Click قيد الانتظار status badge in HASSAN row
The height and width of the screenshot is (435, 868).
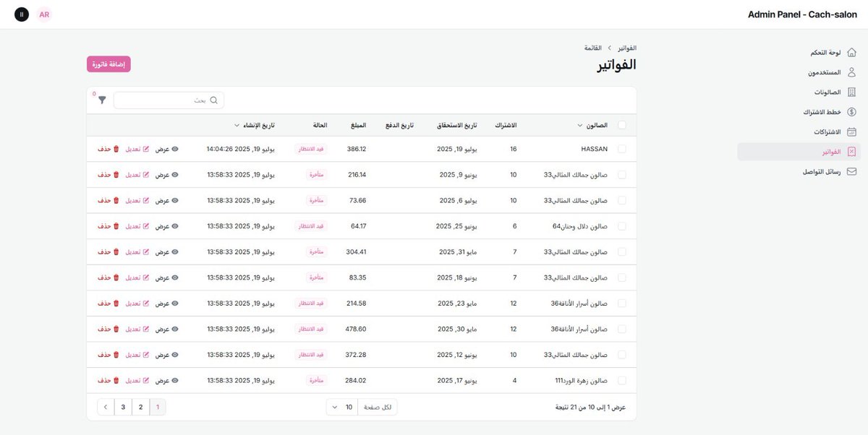(311, 149)
